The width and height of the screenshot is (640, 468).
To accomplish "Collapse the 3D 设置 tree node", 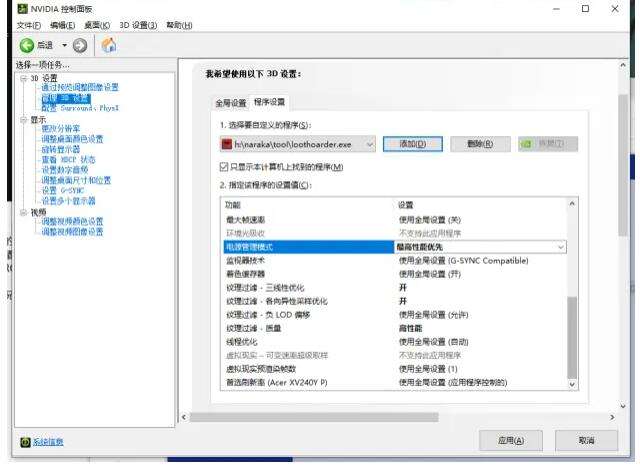I will [x=24, y=78].
